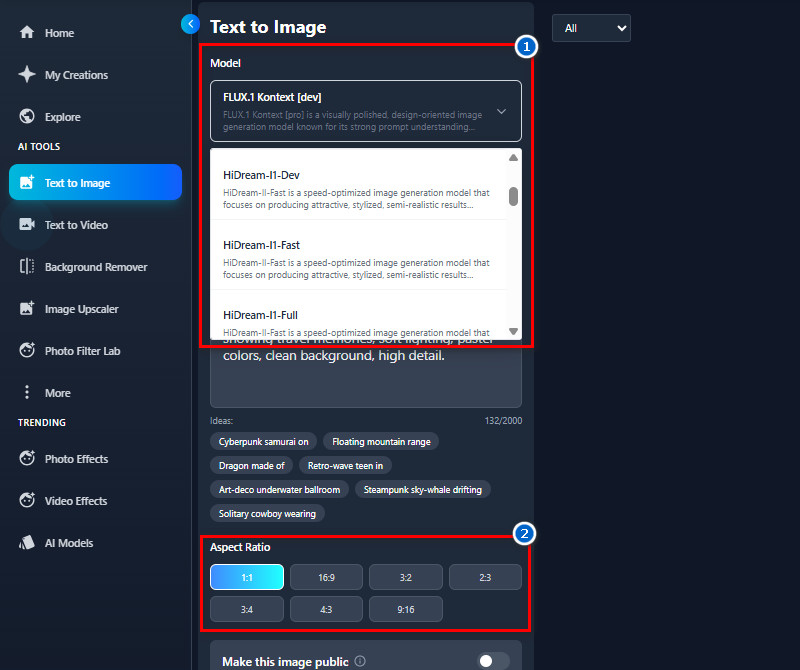Click the Photo Effects icon
The width and height of the screenshot is (800, 670).
[x=27, y=458]
